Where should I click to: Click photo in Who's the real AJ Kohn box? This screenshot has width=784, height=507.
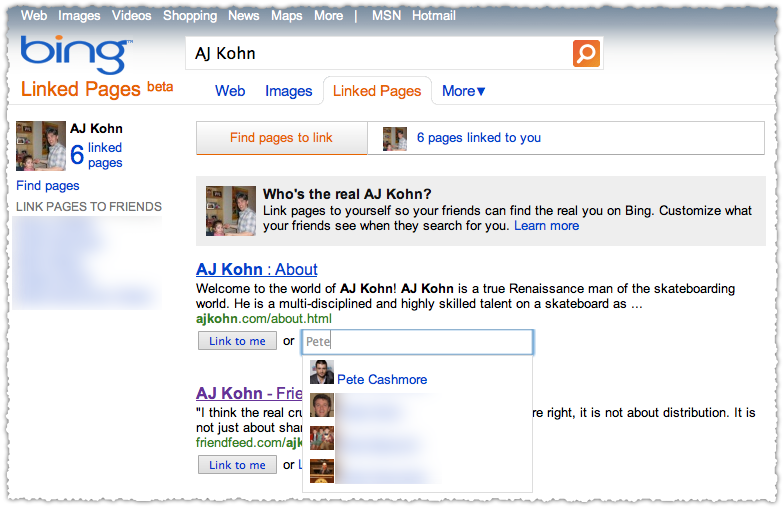coord(231,211)
